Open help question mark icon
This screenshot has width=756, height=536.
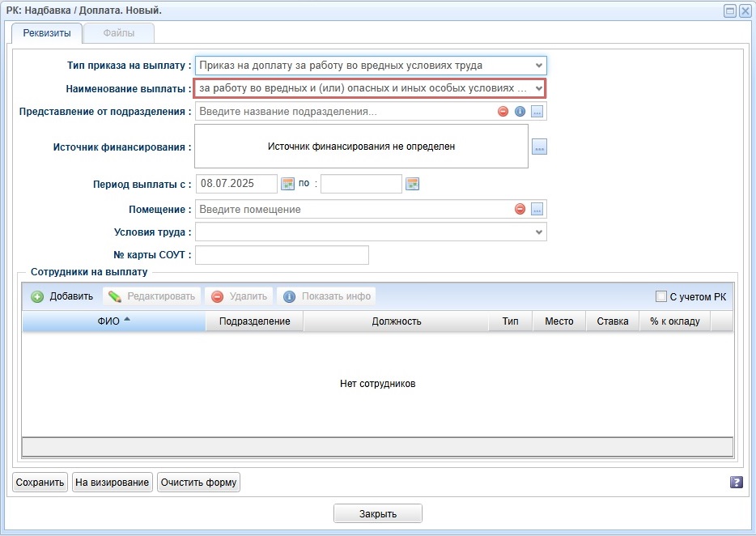pyautogui.click(x=737, y=482)
